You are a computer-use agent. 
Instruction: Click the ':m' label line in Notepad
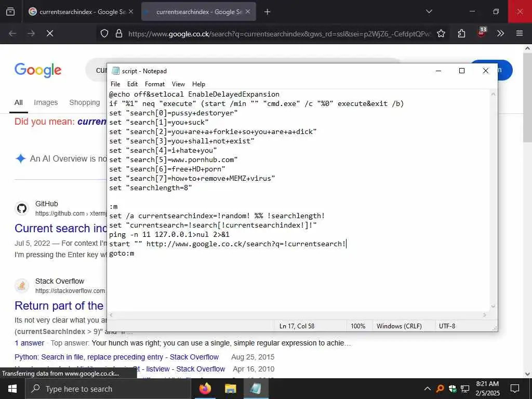coord(113,206)
